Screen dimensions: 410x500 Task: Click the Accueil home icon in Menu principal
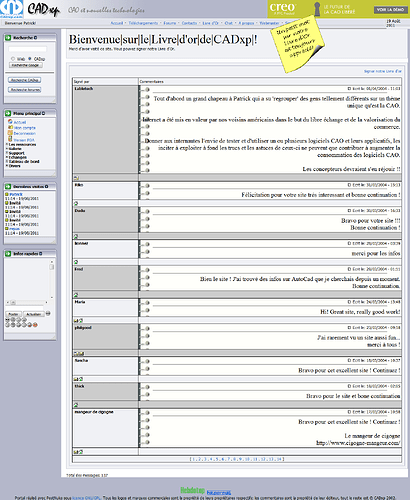[x=10, y=122]
